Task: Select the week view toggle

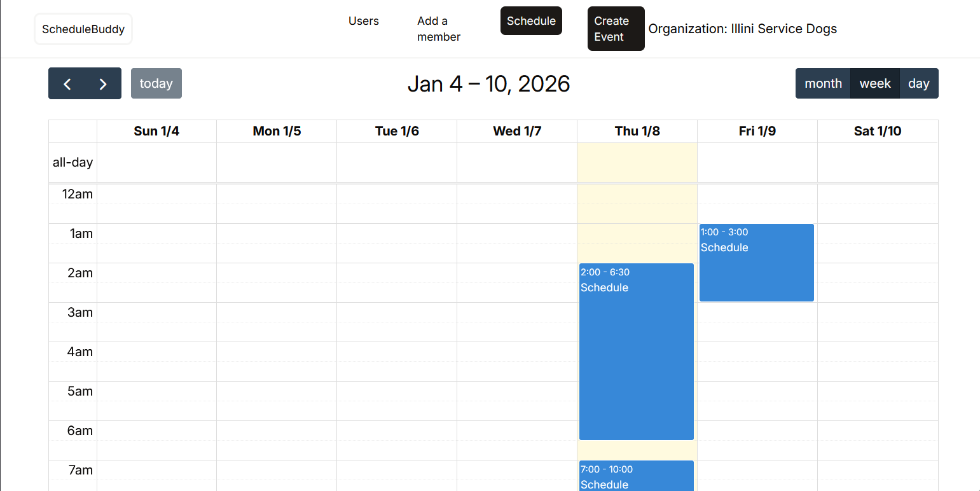Action: [875, 83]
